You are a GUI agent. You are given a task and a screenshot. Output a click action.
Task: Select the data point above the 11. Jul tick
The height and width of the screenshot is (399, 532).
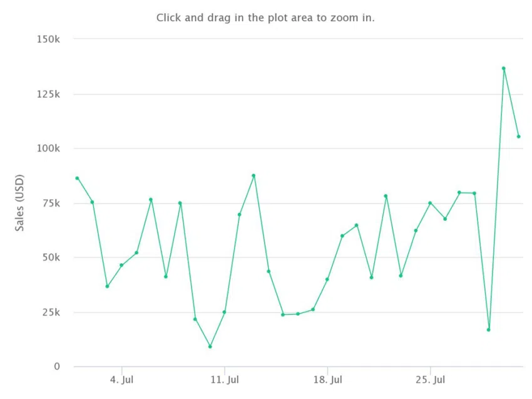pos(224,312)
